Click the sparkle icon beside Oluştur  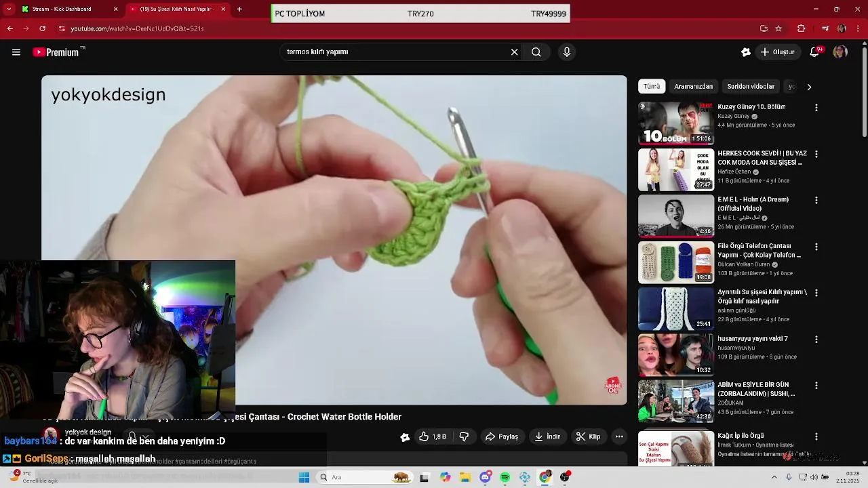(x=746, y=52)
